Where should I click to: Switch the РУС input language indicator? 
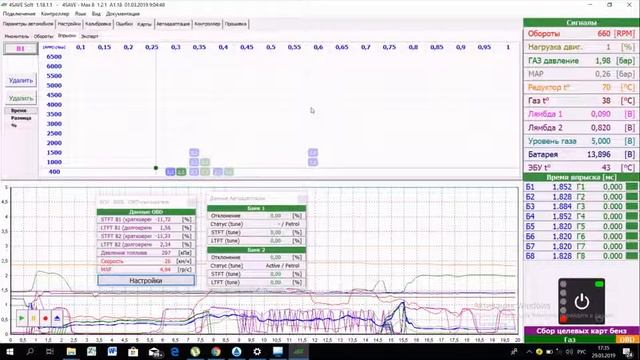[x=582, y=351]
